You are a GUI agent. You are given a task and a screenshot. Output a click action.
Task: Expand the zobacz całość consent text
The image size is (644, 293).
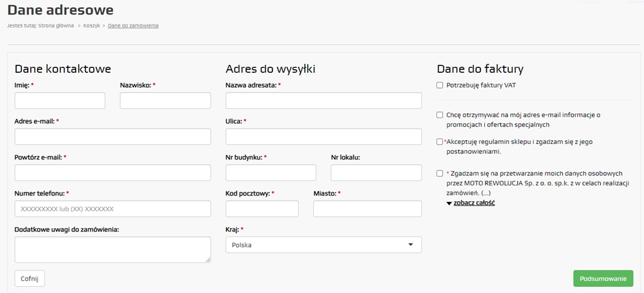click(x=474, y=202)
